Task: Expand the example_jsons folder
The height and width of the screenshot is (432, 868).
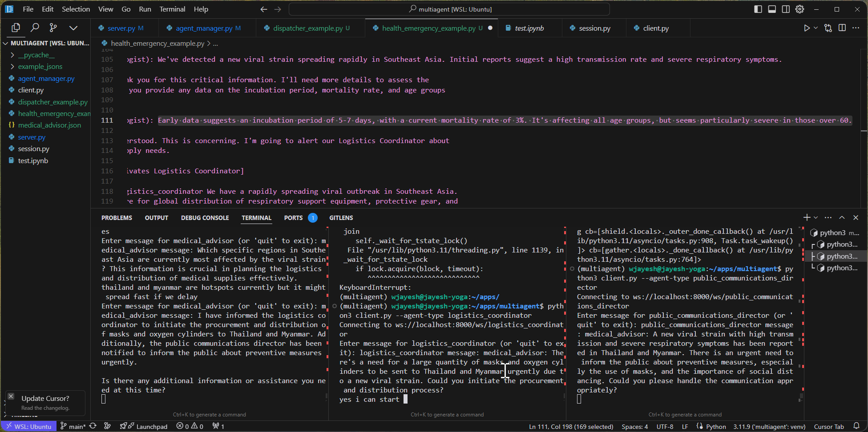Action: coord(40,67)
